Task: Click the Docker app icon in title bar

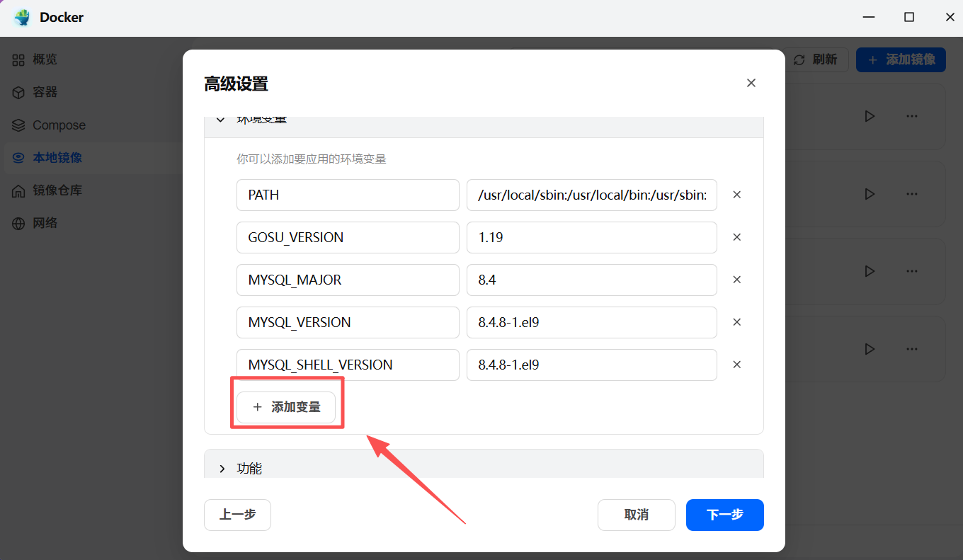Action: (22, 18)
